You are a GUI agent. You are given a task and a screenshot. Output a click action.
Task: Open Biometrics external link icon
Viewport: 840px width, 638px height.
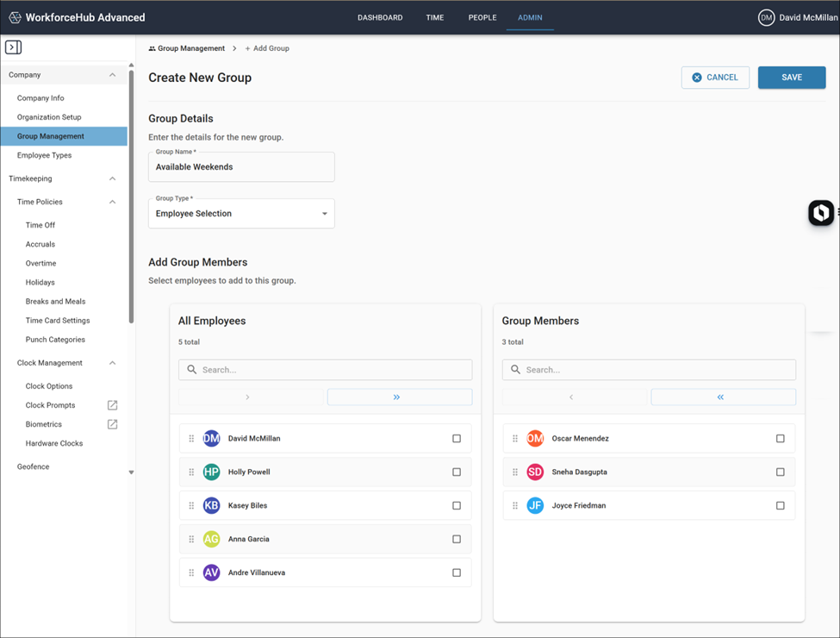click(113, 425)
